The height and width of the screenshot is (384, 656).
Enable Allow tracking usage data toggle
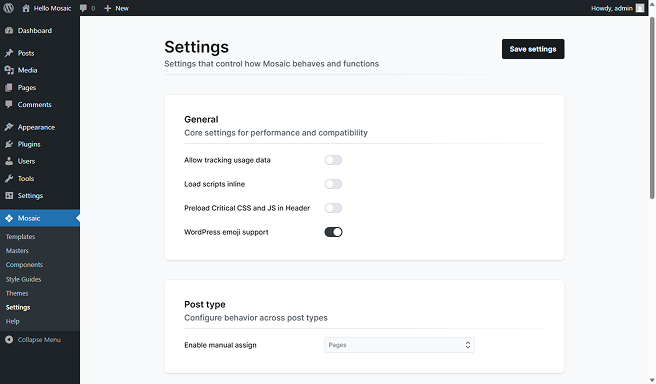click(333, 160)
